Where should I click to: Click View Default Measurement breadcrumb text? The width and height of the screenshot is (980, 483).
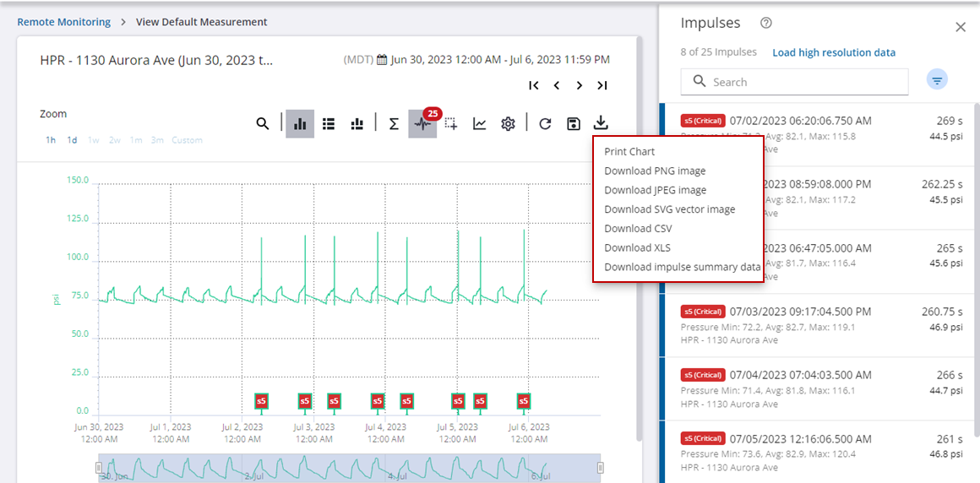coord(201,22)
